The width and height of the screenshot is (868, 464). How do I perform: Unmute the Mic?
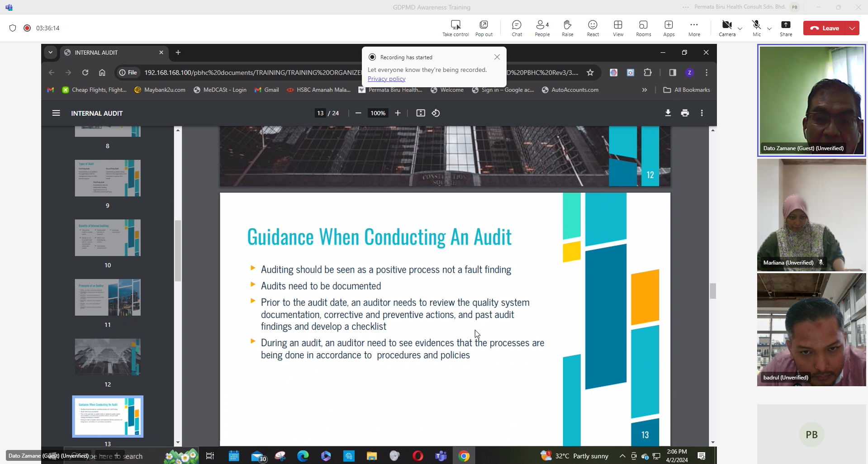click(x=756, y=28)
